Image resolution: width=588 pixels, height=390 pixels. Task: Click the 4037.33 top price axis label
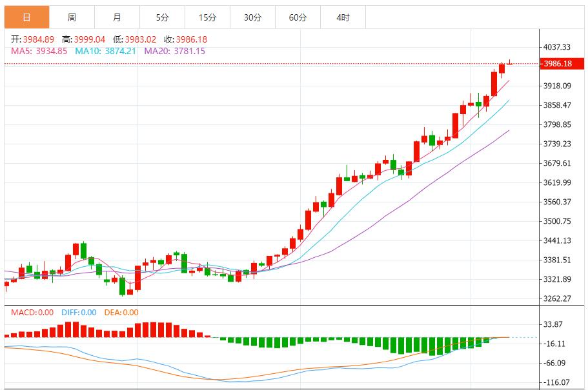pyautogui.click(x=557, y=47)
